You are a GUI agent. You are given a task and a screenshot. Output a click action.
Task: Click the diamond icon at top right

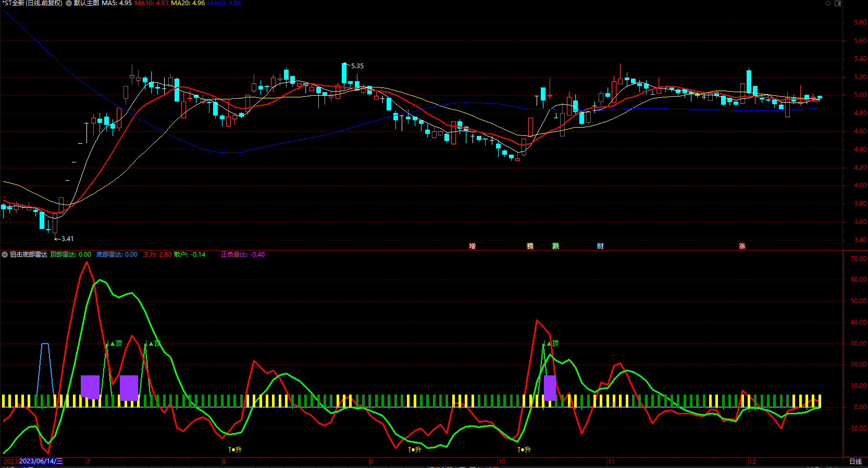[x=828, y=3]
